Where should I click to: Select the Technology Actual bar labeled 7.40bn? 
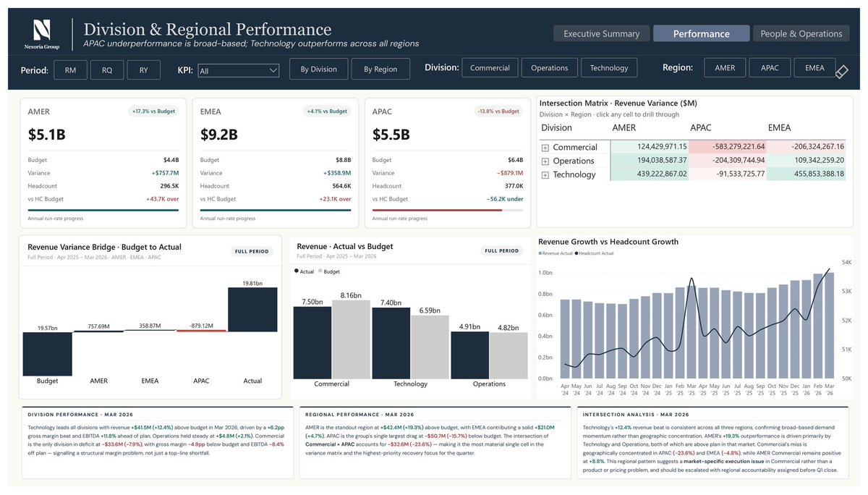[391, 343]
